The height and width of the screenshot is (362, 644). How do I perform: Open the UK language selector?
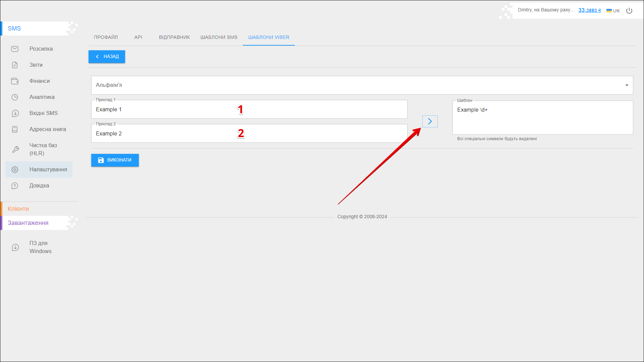[x=613, y=11]
